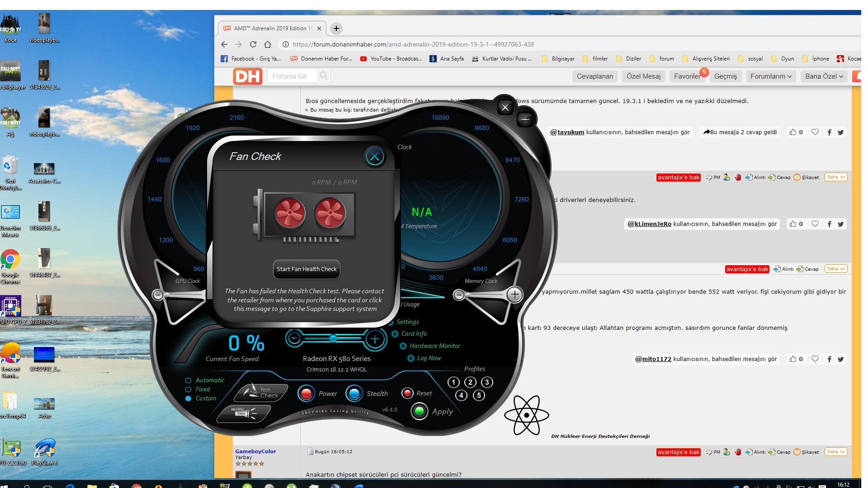868x488 pixels.
Task: Go back in Chrome browser
Action: tap(224, 44)
